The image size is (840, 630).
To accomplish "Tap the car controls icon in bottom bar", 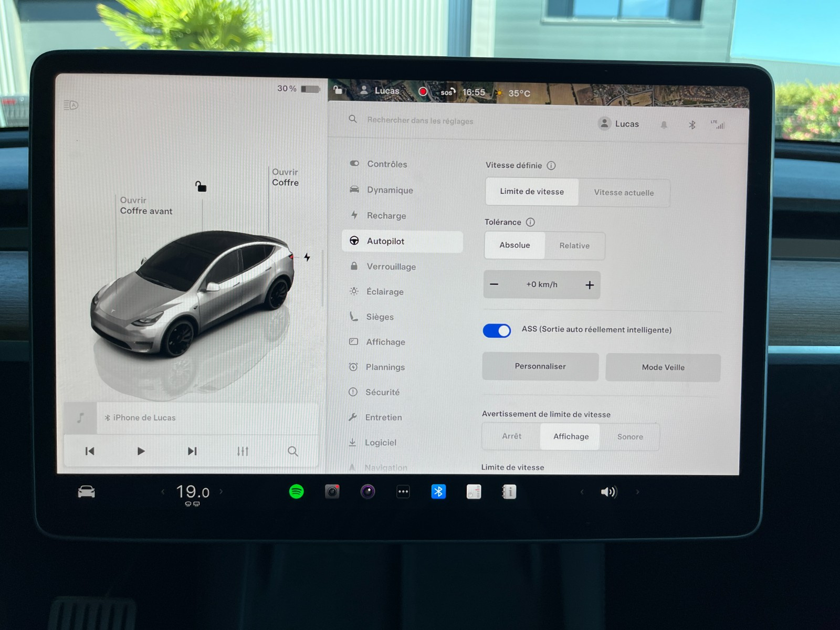I will tap(87, 492).
